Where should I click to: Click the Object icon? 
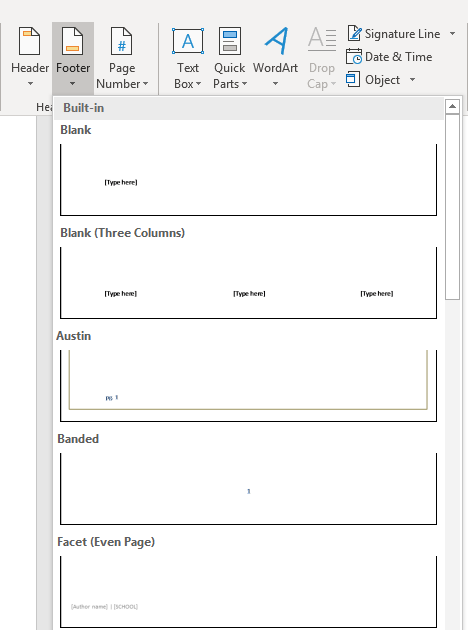(x=353, y=79)
